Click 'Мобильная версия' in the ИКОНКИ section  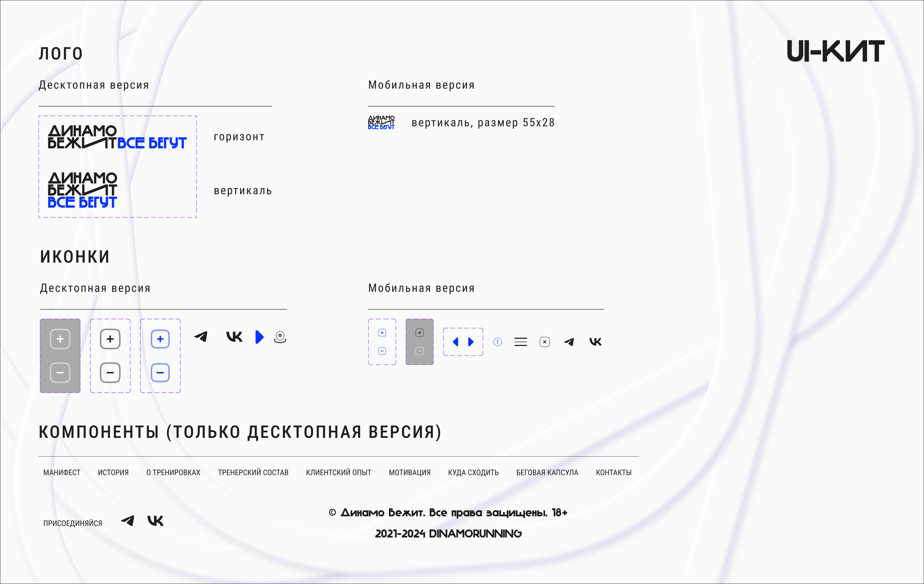(x=422, y=288)
